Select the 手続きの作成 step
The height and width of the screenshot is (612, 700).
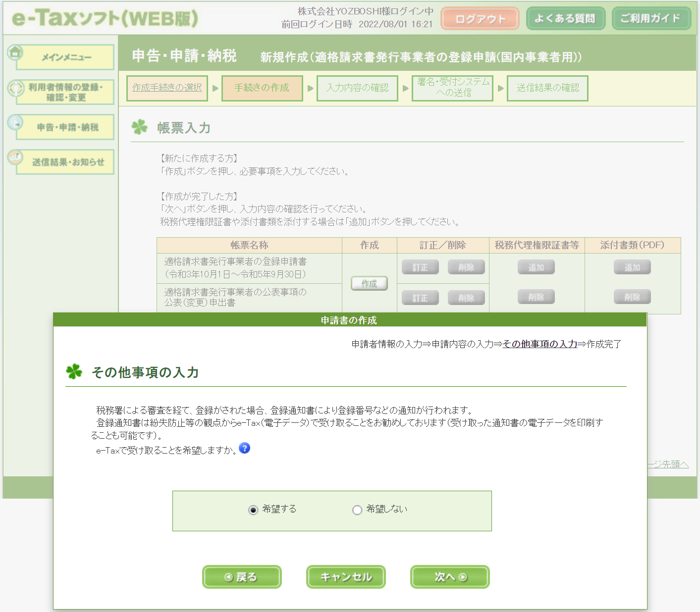tap(262, 88)
